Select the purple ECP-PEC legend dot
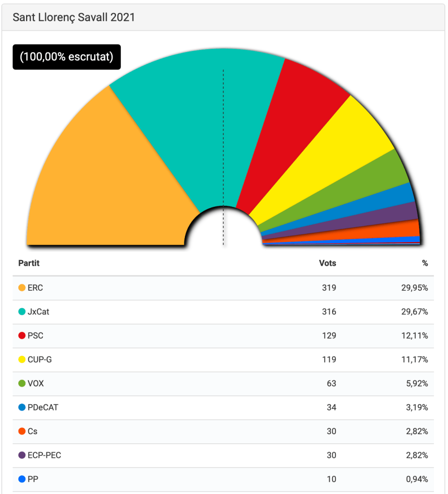 [22, 455]
